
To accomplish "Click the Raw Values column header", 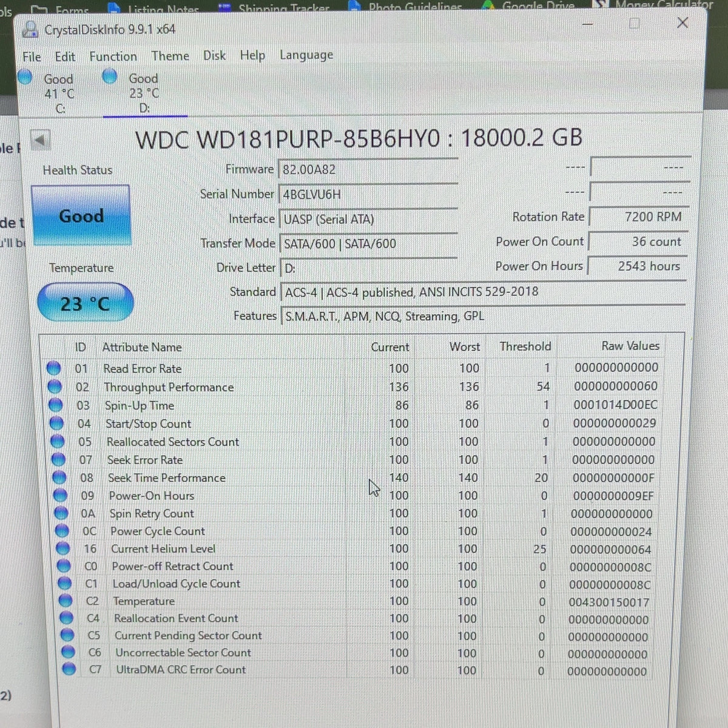I will tap(630, 346).
